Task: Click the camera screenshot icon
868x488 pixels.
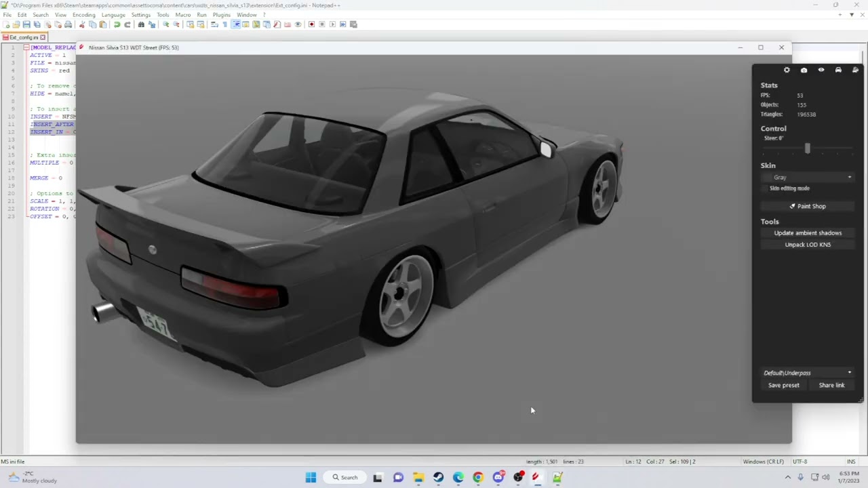Action: point(804,70)
